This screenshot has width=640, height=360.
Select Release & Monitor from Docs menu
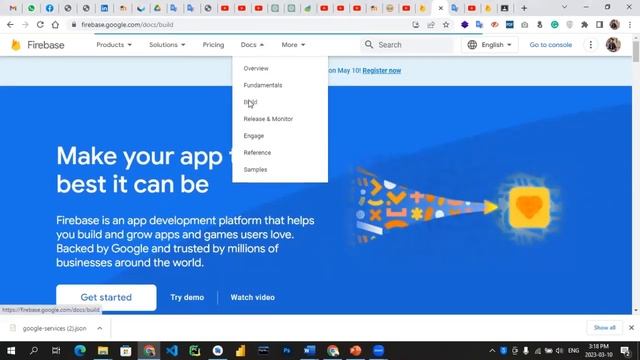point(268,119)
